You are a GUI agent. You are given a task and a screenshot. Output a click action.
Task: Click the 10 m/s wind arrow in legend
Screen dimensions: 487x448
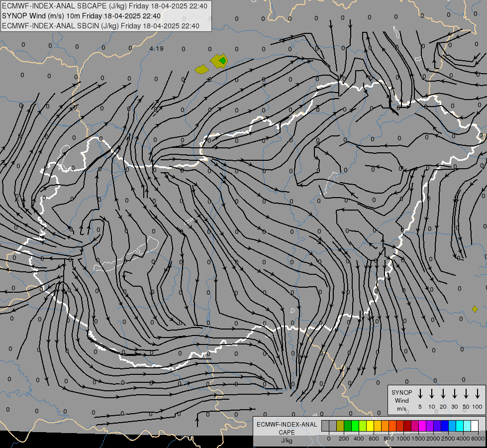(432, 393)
